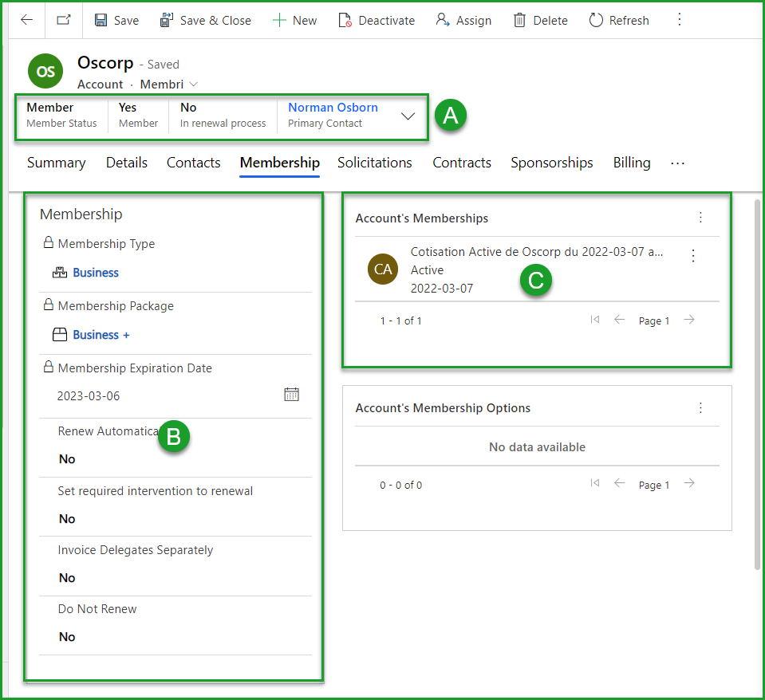765x700 pixels.
Task: Refresh the account record
Action: click(619, 20)
